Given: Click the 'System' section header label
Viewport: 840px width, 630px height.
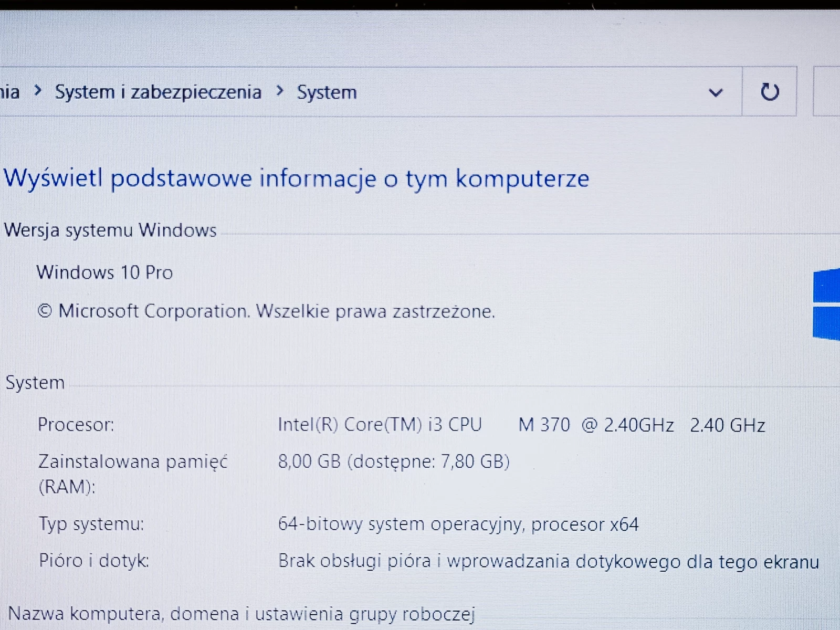Looking at the screenshot, I should [x=35, y=383].
